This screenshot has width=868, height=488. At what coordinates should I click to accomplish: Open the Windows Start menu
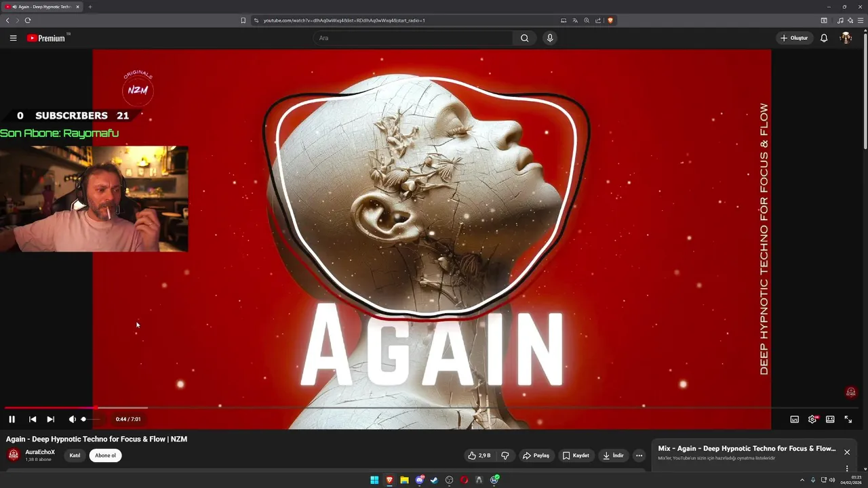[x=374, y=480]
